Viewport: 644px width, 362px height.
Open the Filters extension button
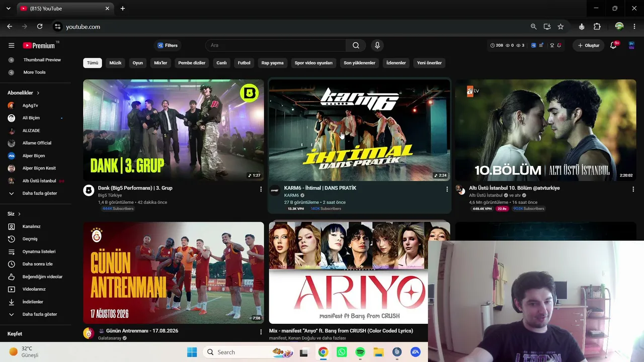coord(168,45)
